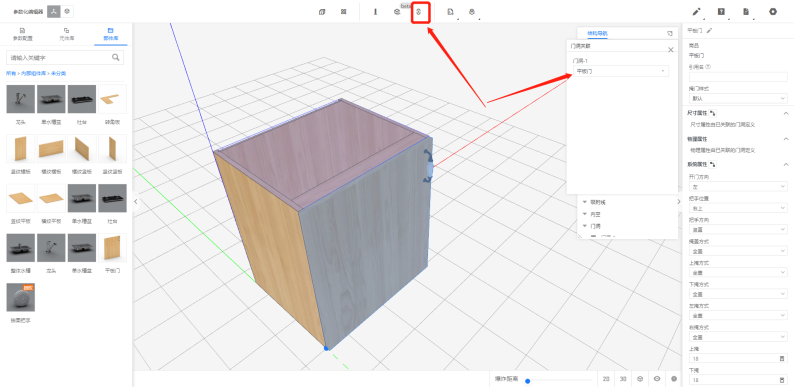Click the highlighted axis mode icon beside editor title
The width and height of the screenshot is (794, 387).
click(x=54, y=12)
